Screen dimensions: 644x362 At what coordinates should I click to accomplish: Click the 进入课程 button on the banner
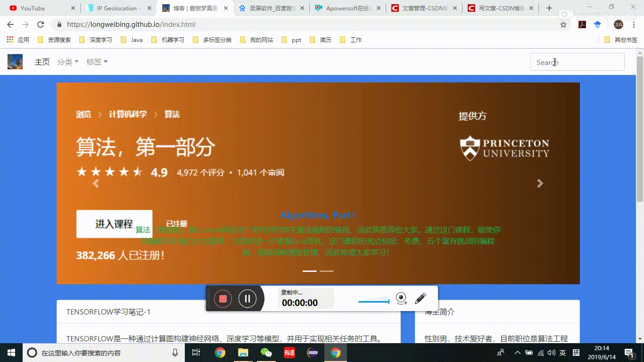[114, 224]
